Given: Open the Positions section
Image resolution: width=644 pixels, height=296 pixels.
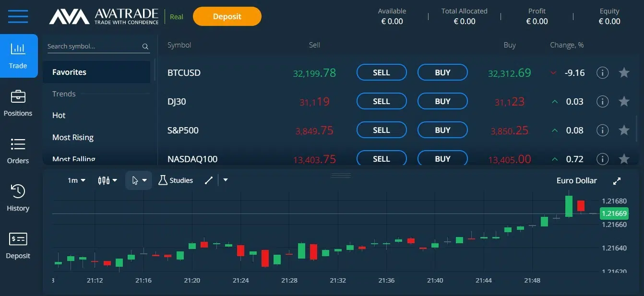Looking at the screenshot, I should [18, 103].
